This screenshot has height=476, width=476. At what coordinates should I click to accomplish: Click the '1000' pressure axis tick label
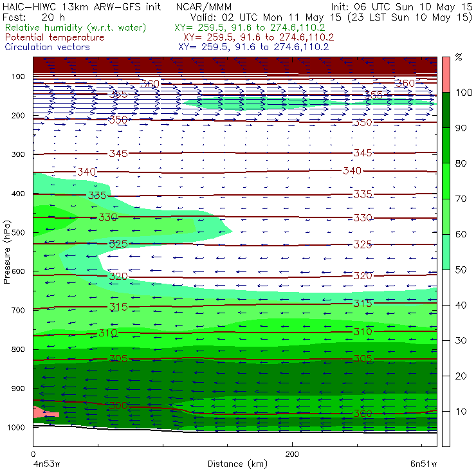pos(16,427)
